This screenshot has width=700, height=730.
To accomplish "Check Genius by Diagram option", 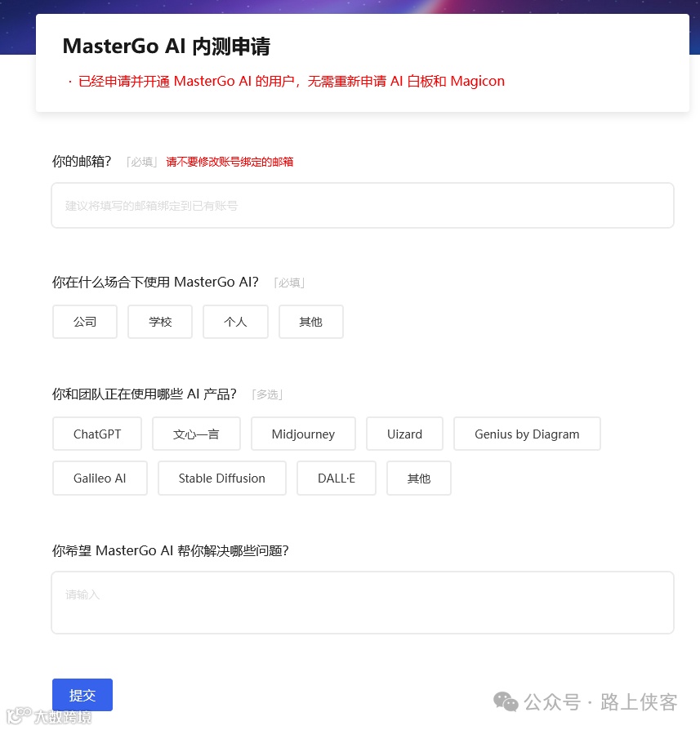I will (527, 434).
